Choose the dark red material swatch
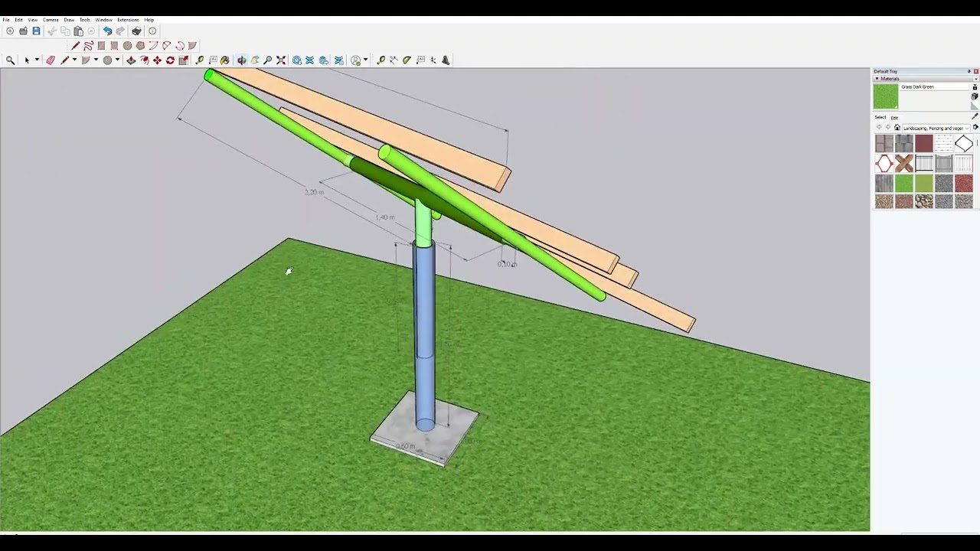 (x=924, y=143)
